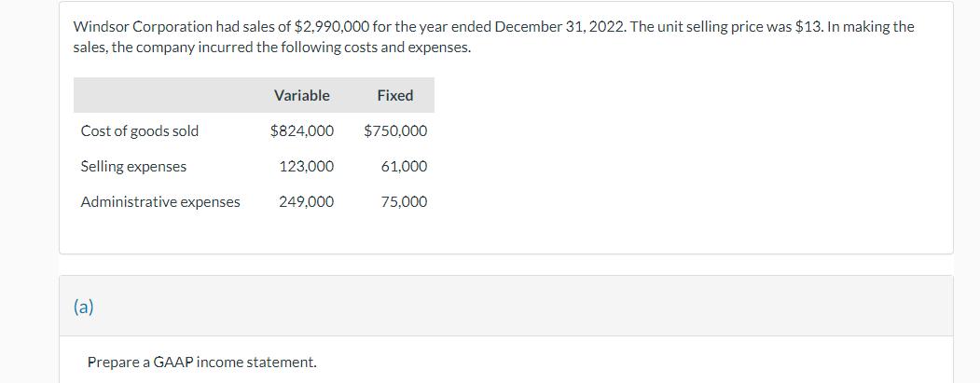
Task: Click the 61,000 fixed selling value
Action: pos(405,167)
